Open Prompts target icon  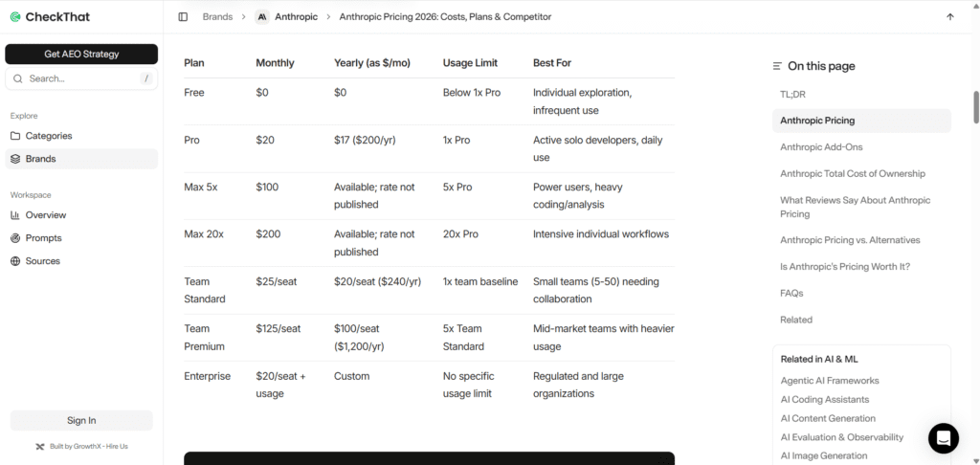pos(15,238)
